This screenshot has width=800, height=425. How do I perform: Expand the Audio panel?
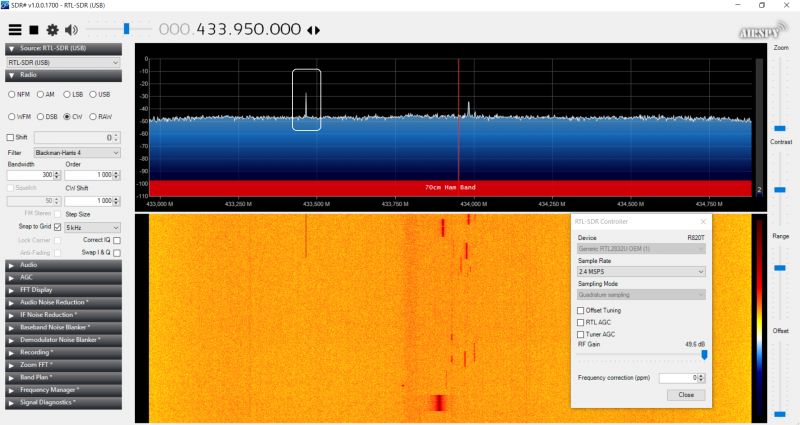click(63, 265)
